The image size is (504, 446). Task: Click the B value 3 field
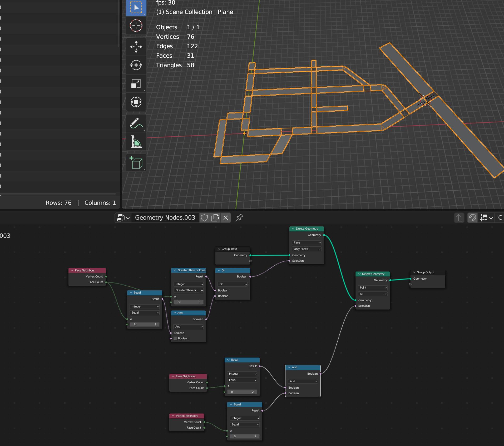(189, 302)
